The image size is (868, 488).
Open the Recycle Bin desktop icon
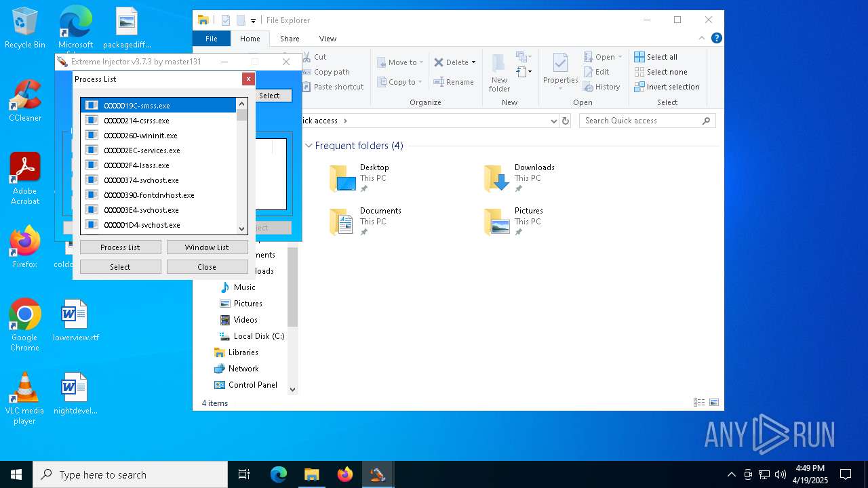pyautogui.click(x=25, y=28)
